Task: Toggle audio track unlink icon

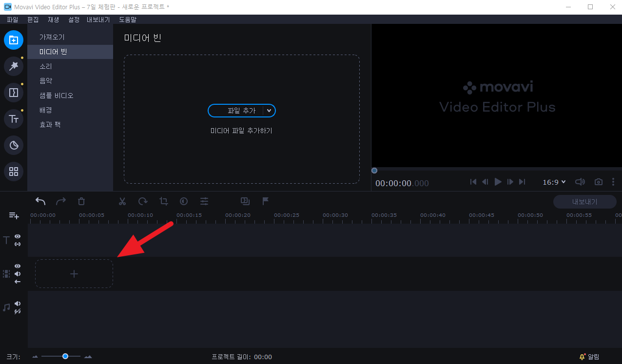Action: click(18, 311)
